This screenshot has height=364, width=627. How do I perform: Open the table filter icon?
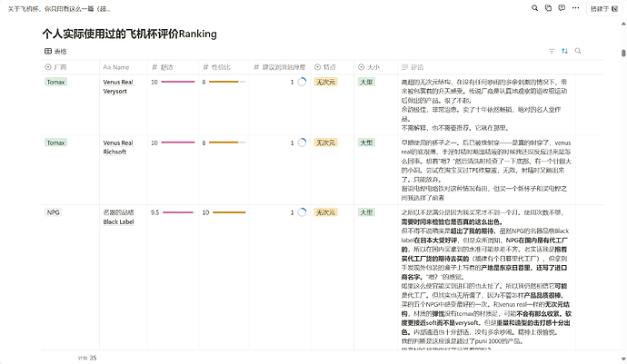pos(552,51)
